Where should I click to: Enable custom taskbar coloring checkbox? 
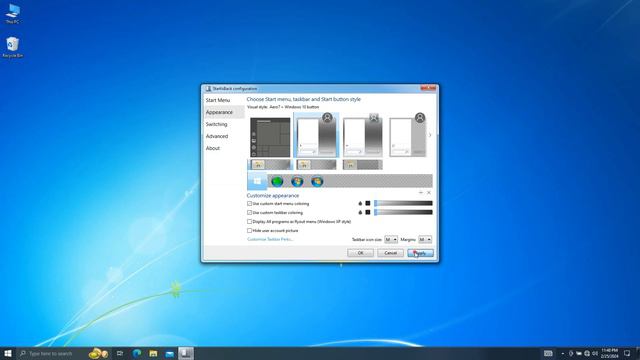tap(249, 212)
